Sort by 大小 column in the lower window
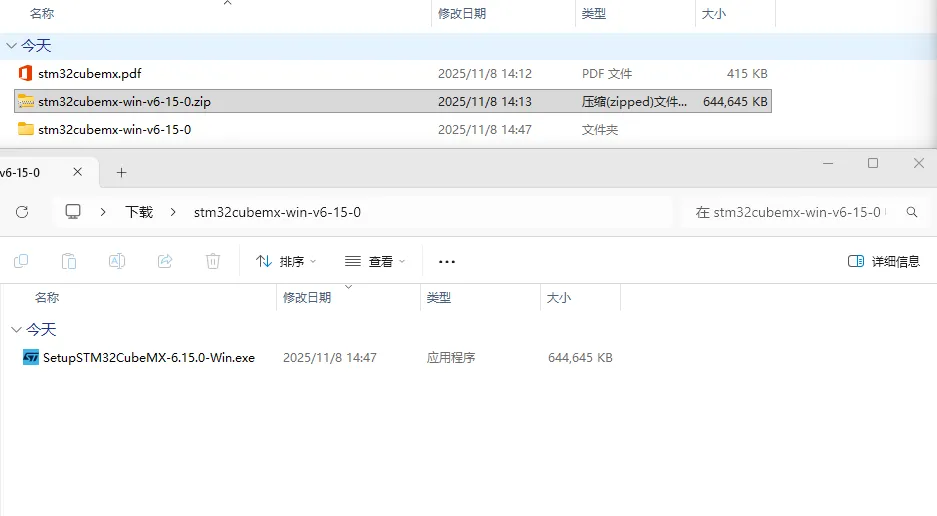The image size is (937, 516). pyautogui.click(x=559, y=298)
